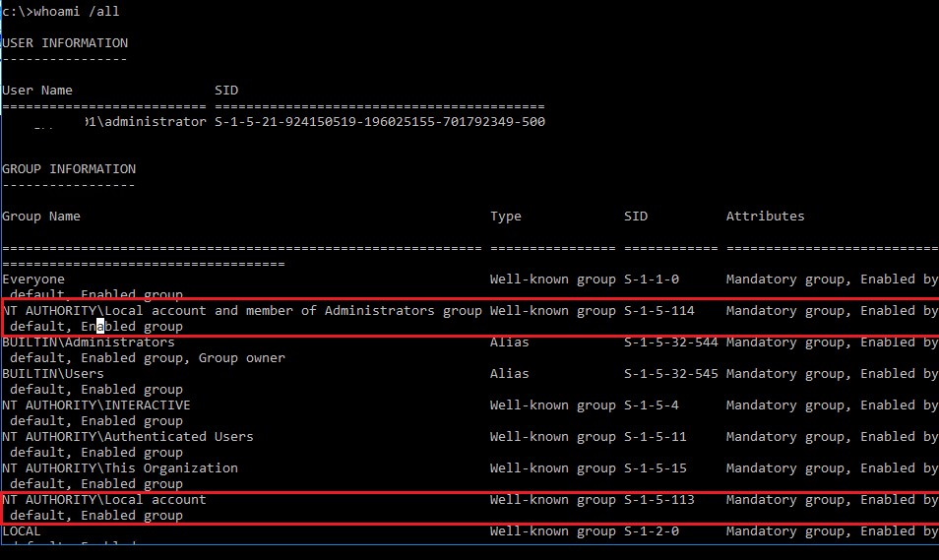This screenshot has height=560, width=939.
Task: Click 'Well-known group' type in Authenticated Users row
Action: [x=553, y=437]
